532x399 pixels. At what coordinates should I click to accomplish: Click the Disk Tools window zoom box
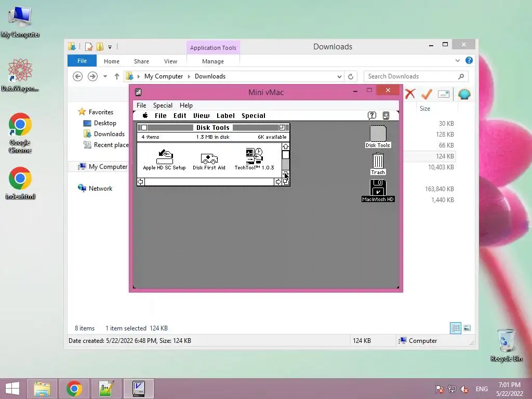(282, 128)
